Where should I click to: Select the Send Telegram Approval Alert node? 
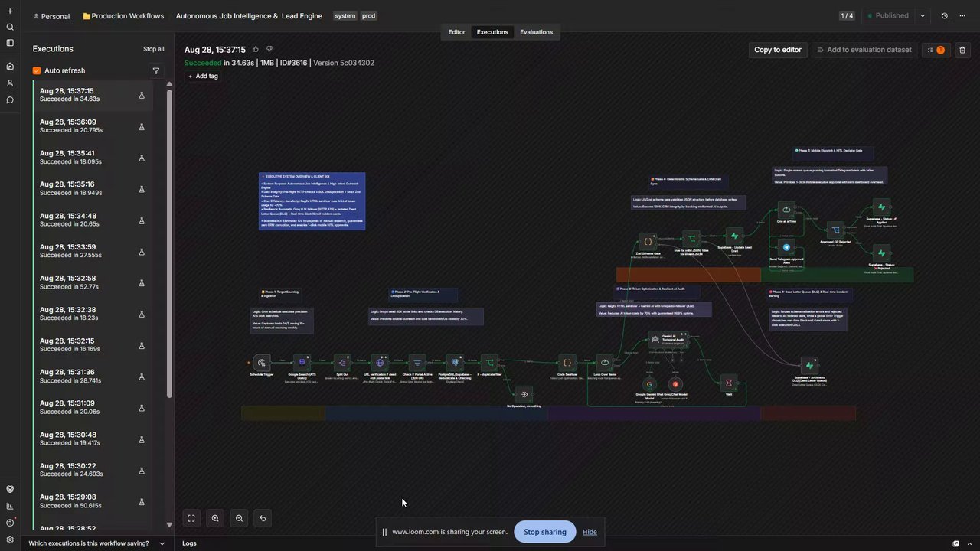pos(786,247)
